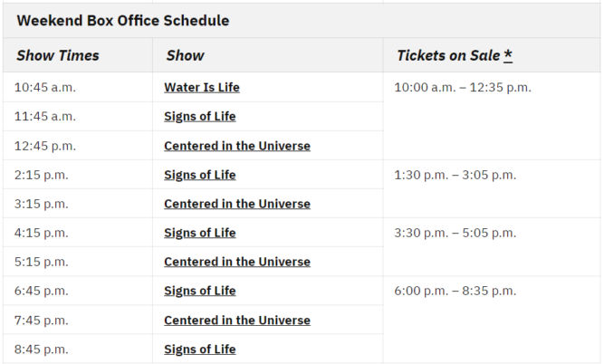Select the 10:00 a.m. – 12:35 p.m. ticket window
Viewport: 604px width, 364px height.
coord(463,88)
